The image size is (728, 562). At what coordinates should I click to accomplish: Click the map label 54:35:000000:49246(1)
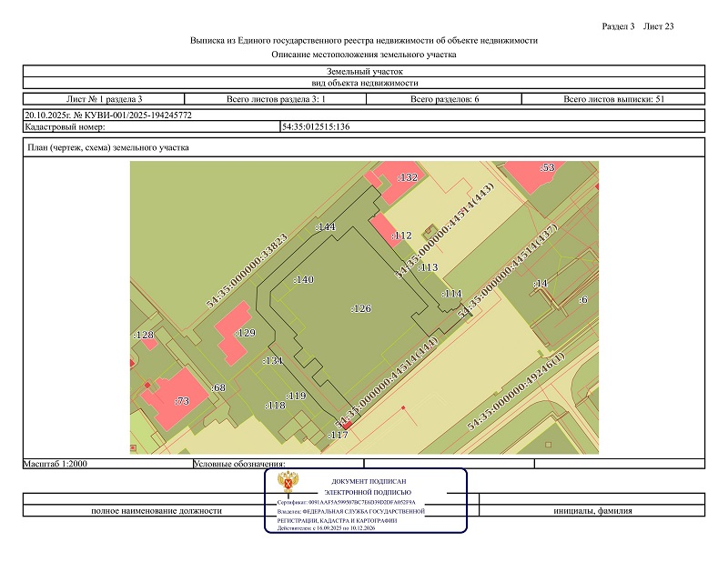tap(516, 392)
